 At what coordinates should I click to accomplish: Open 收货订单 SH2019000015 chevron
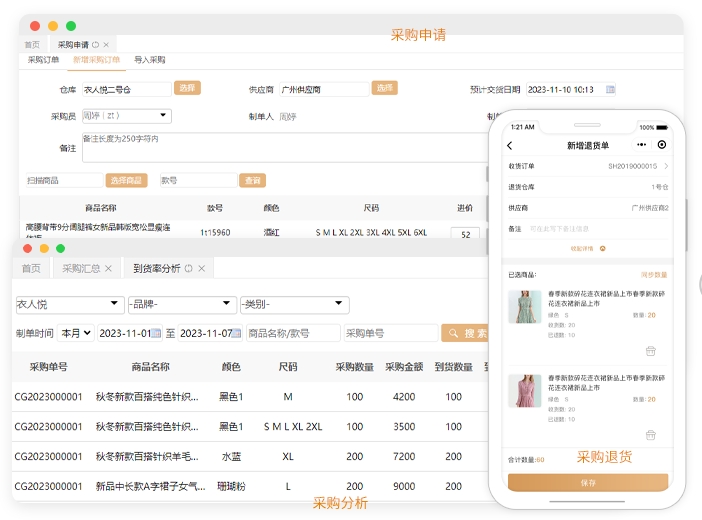(666, 166)
